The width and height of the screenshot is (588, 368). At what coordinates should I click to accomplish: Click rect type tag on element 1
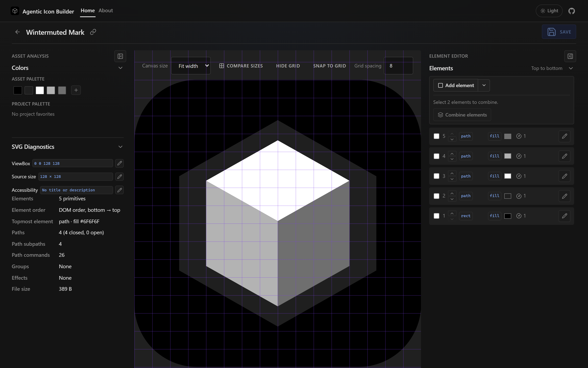click(465, 216)
